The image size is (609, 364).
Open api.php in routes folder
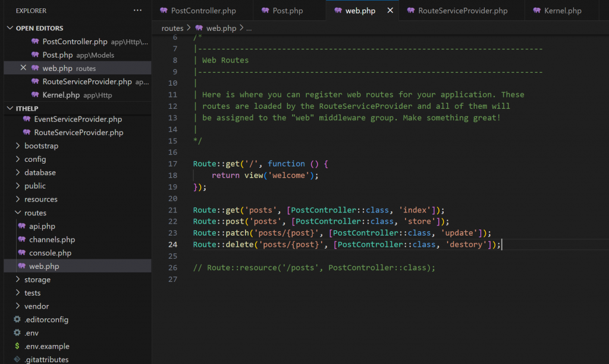(78, 226)
